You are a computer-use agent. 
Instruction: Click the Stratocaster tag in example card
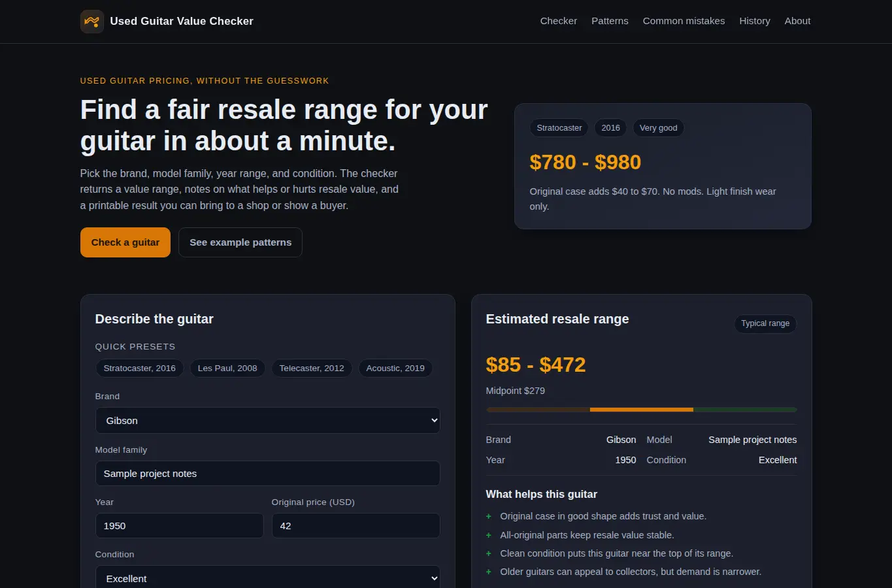click(559, 128)
